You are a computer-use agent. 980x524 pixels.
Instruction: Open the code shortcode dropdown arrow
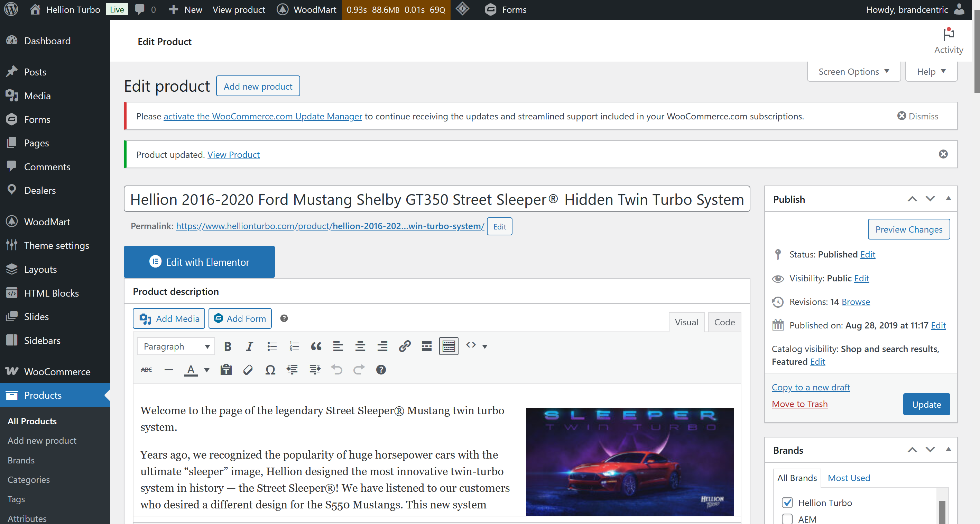pos(485,346)
